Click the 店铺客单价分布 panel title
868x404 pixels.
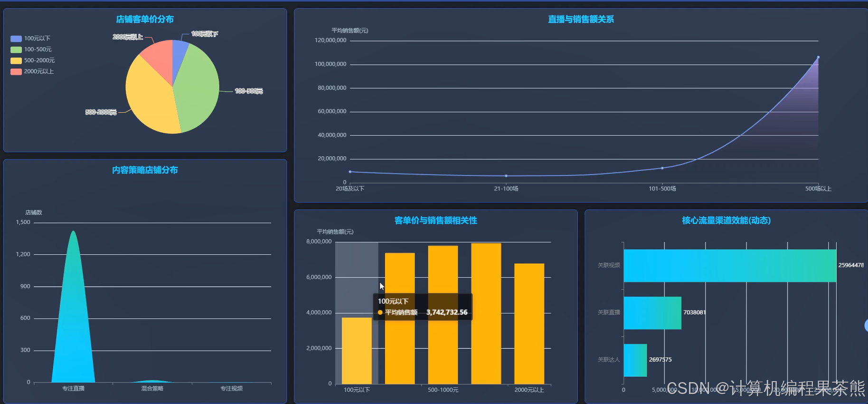(x=145, y=19)
